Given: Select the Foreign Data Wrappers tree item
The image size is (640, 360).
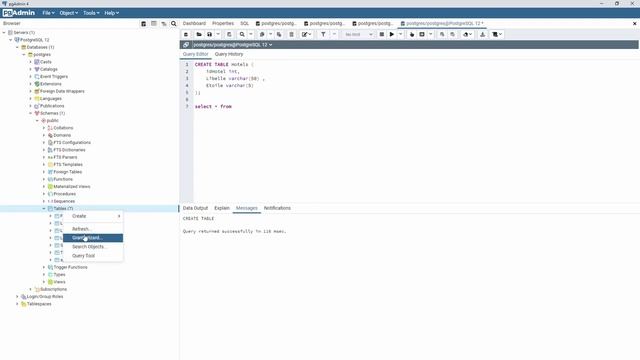Looking at the screenshot, I should click(x=62, y=91).
